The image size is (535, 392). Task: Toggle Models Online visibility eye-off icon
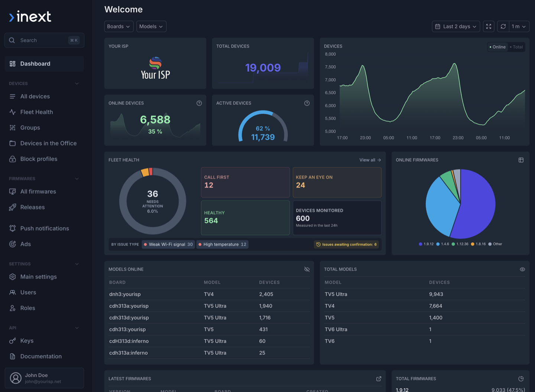click(307, 269)
